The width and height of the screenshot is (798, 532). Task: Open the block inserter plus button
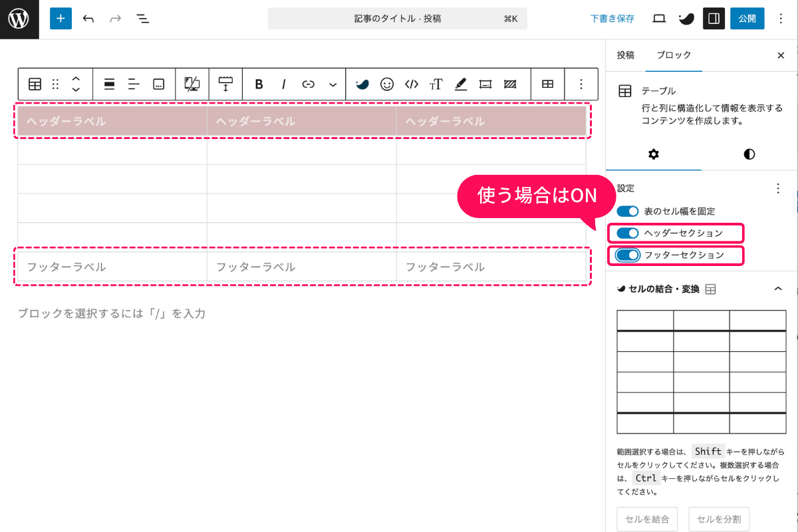[61, 19]
